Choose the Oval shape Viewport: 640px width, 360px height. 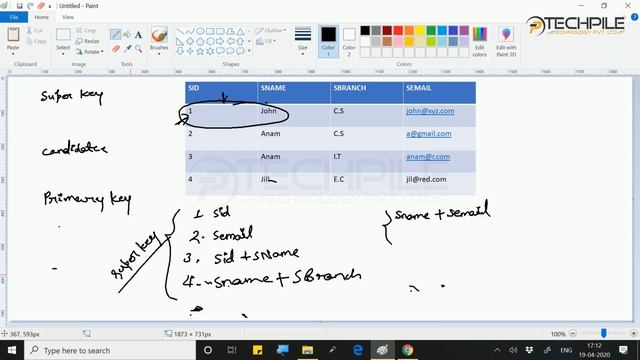[x=200, y=31]
